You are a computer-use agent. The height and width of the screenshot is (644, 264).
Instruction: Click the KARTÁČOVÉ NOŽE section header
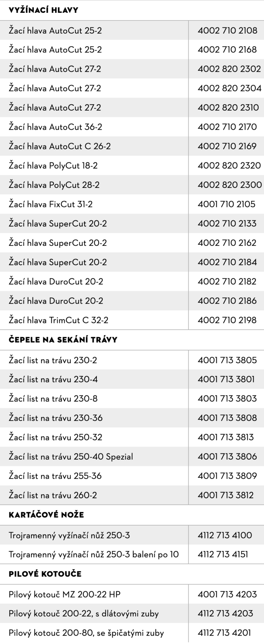tap(46, 515)
